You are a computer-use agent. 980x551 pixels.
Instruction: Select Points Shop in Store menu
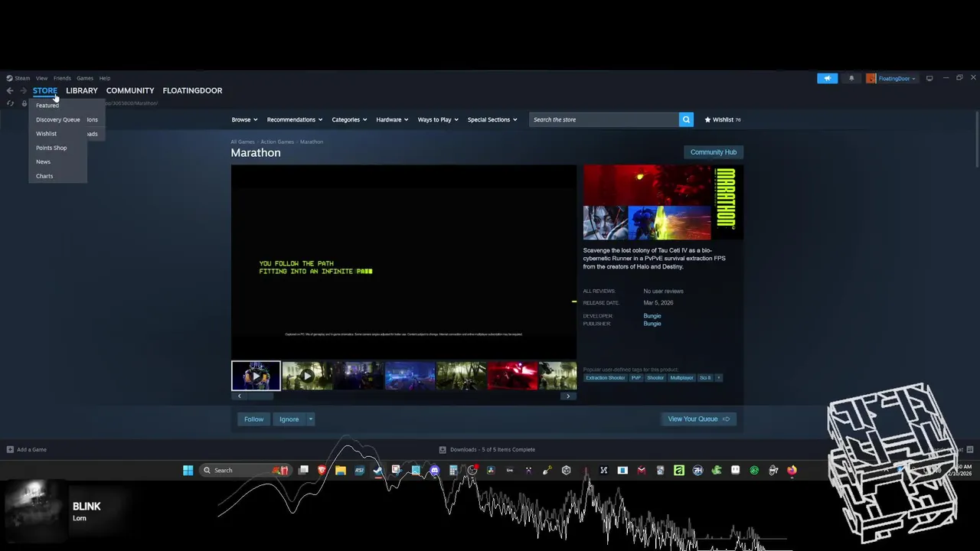(x=51, y=148)
